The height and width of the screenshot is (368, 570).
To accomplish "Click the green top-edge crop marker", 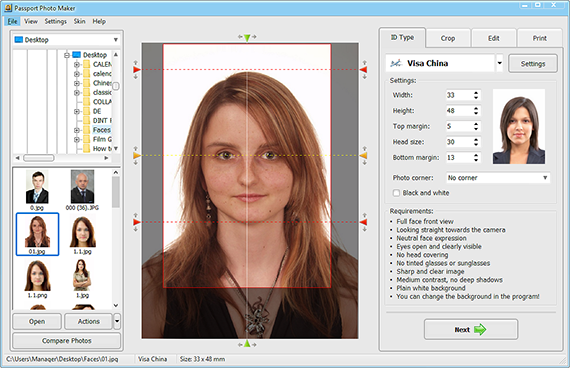I will (x=247, y=37).
